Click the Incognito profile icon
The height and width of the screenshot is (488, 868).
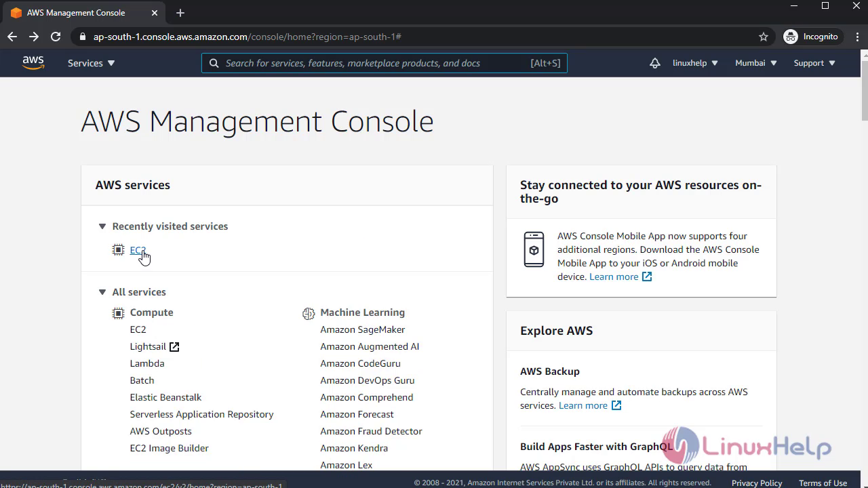pos(791,37)
